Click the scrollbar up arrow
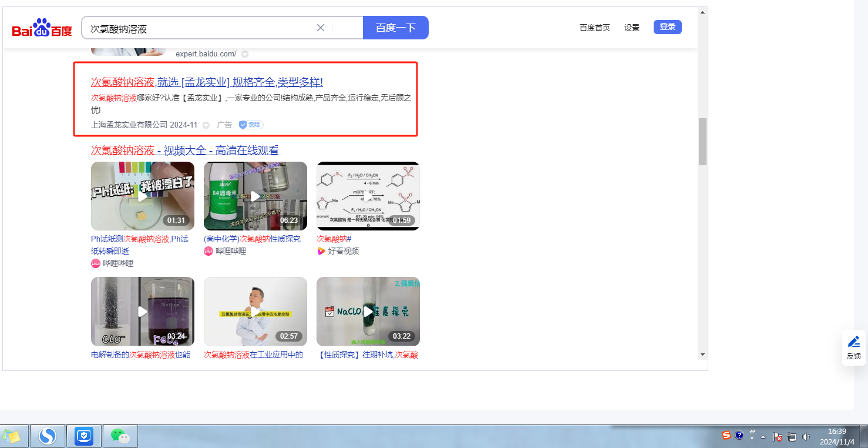868x448 pixels. point(702,12)
